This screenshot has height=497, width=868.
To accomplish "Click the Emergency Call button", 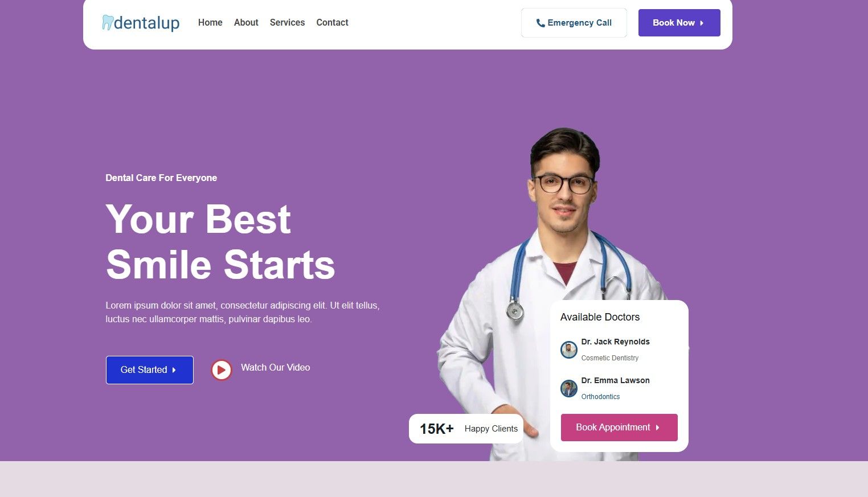I will pos(574,23).
